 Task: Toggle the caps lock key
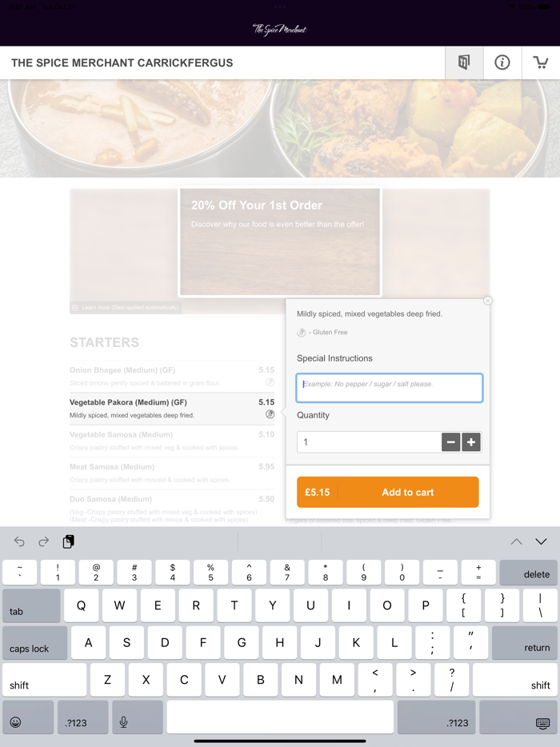pyautogui.click(x=34, y=643)
